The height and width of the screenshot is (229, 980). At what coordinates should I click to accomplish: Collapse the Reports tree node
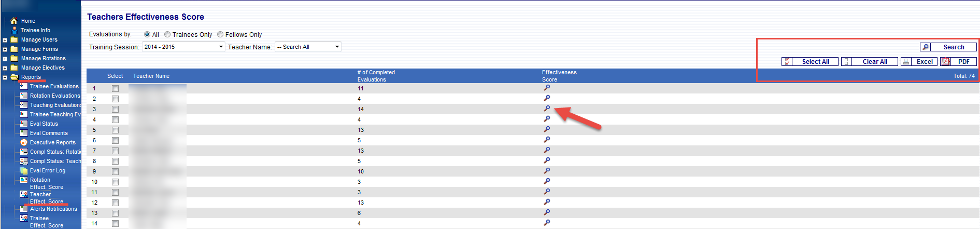point(5,77)
